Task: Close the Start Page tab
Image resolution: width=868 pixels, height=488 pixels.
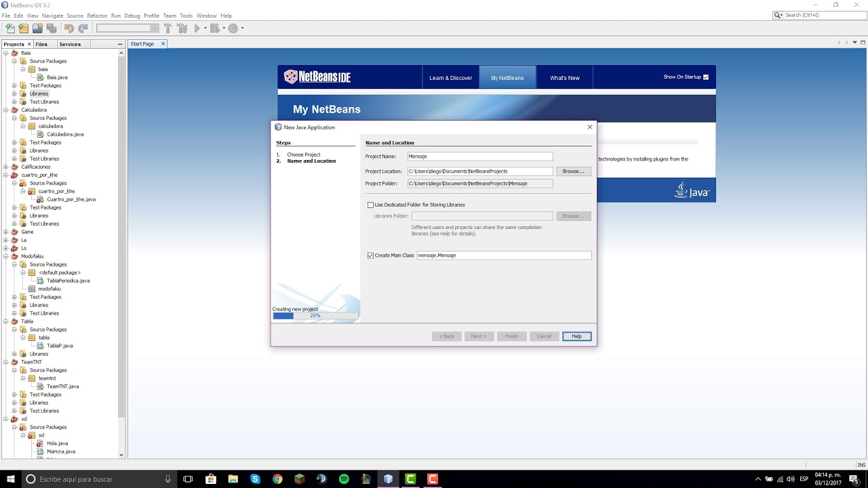Action: [161, 44]
